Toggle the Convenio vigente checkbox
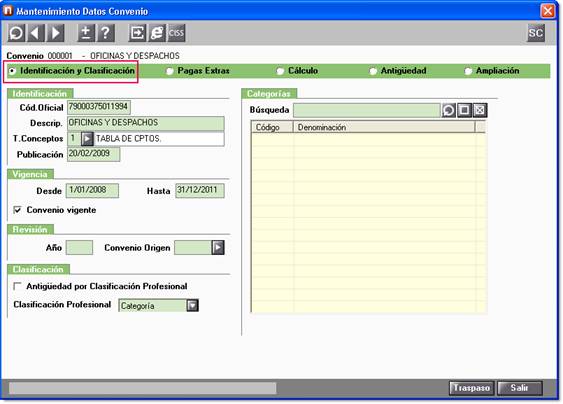This screenshot has height=404, width=563. (x=17, y=210)
